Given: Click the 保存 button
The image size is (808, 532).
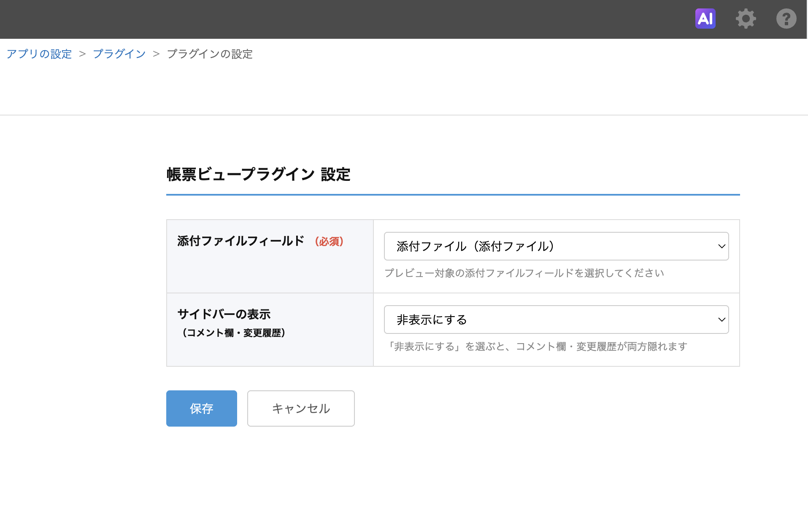Looking at the screenshot, I should coord(201,408).
